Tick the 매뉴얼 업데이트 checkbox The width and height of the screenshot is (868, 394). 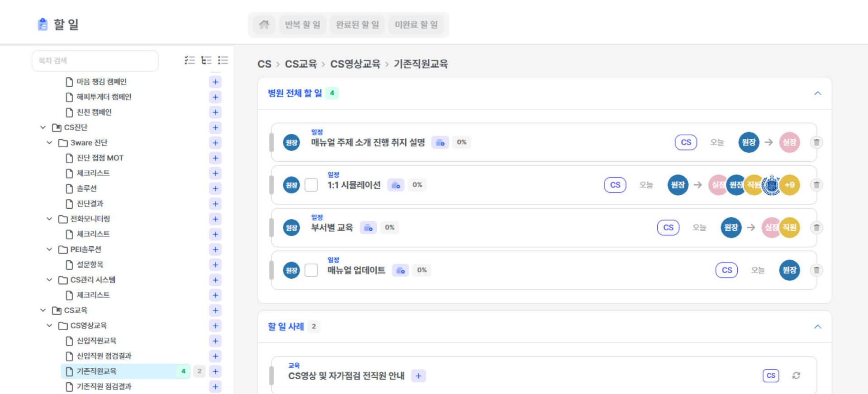pos(311,270)
